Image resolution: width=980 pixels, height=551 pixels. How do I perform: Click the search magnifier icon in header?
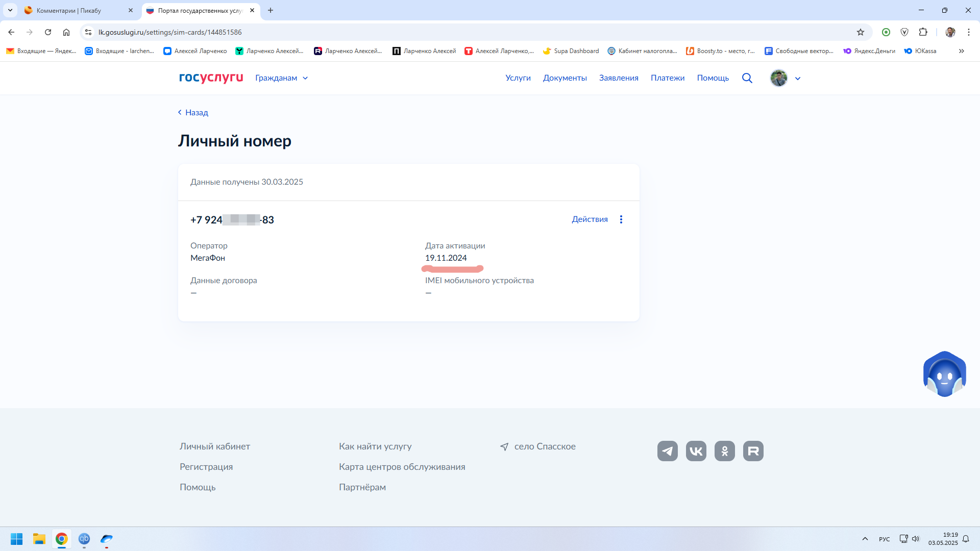[x=747, y=78]
